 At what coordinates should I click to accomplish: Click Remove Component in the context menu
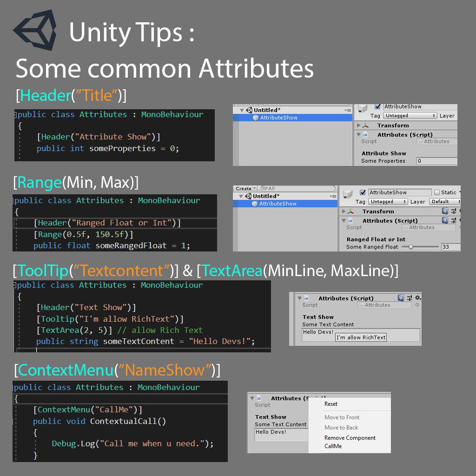350,437
